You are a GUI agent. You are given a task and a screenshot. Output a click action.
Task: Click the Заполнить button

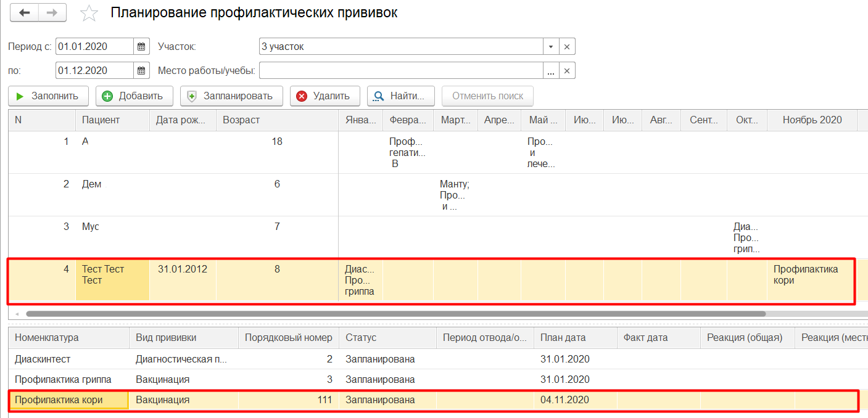(x=48, y=96)
